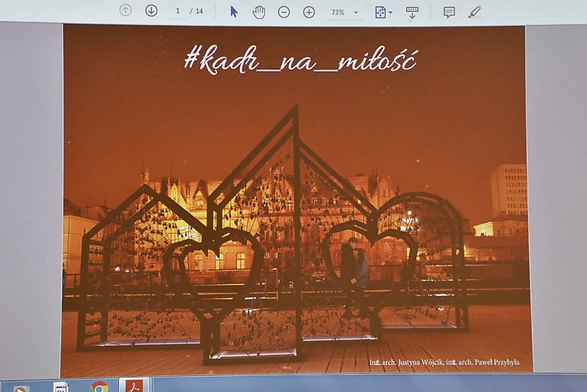Add a comment with the sticky note icon
587x392 pixels.
(x=449, y=12)
